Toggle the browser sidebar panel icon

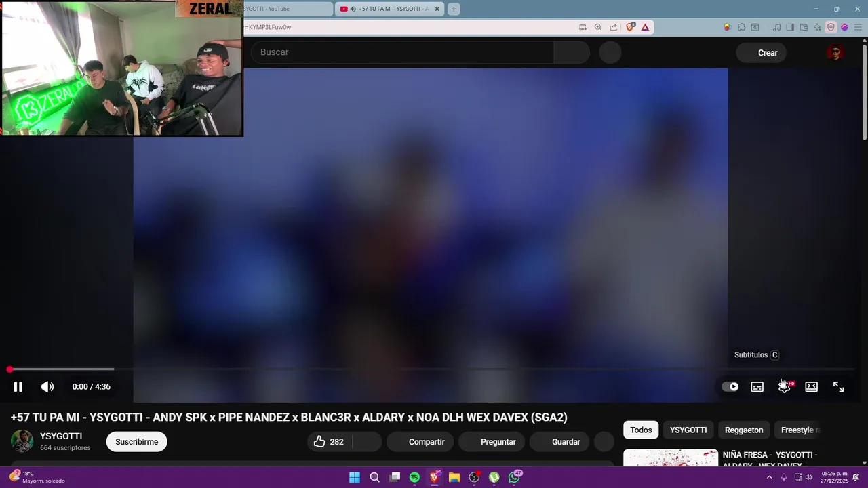(790, 27)
